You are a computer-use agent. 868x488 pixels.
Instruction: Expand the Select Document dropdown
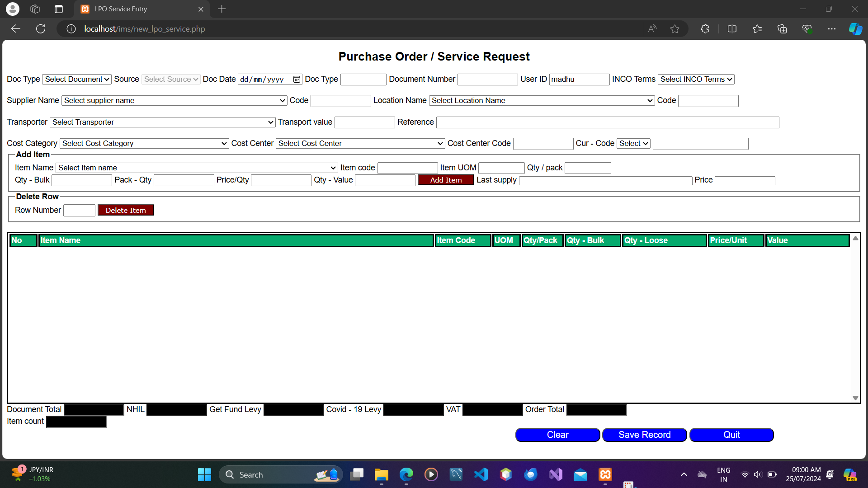[77, 80]
